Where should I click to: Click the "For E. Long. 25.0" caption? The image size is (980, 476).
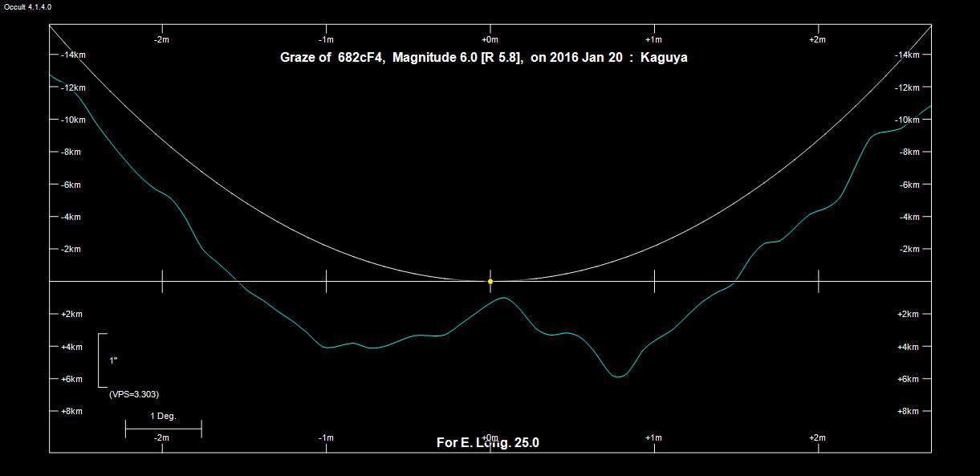(487, 442)
